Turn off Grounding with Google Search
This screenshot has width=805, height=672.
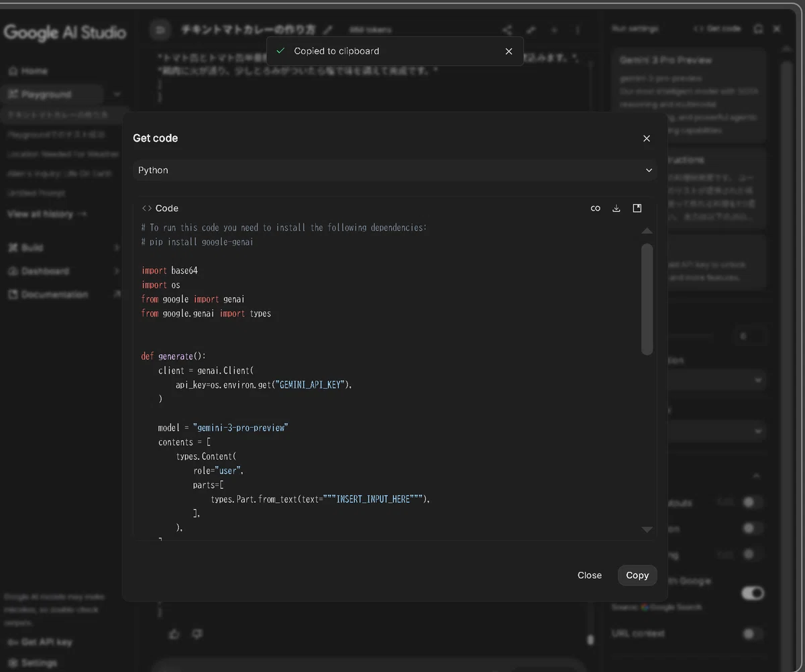click(x=753, y=593)
